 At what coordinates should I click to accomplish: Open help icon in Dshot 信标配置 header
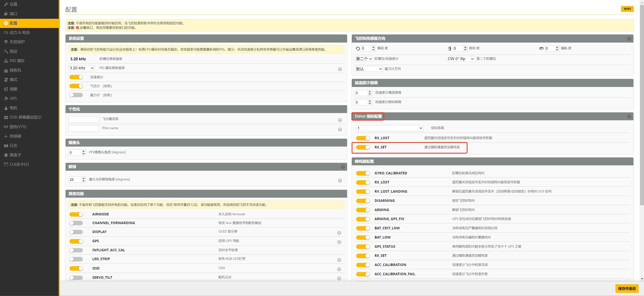tap(629, 117)
